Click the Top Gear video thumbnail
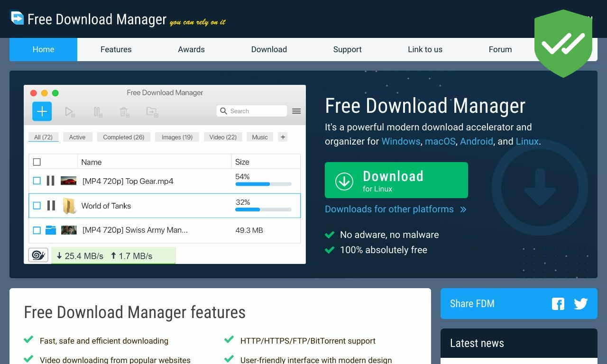607x364 pixels. [69, 181]
